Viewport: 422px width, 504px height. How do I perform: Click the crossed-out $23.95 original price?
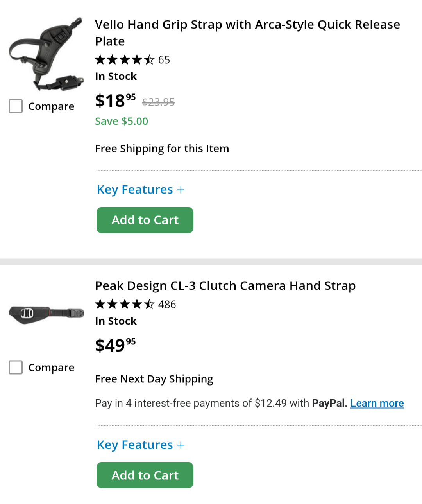158,102
